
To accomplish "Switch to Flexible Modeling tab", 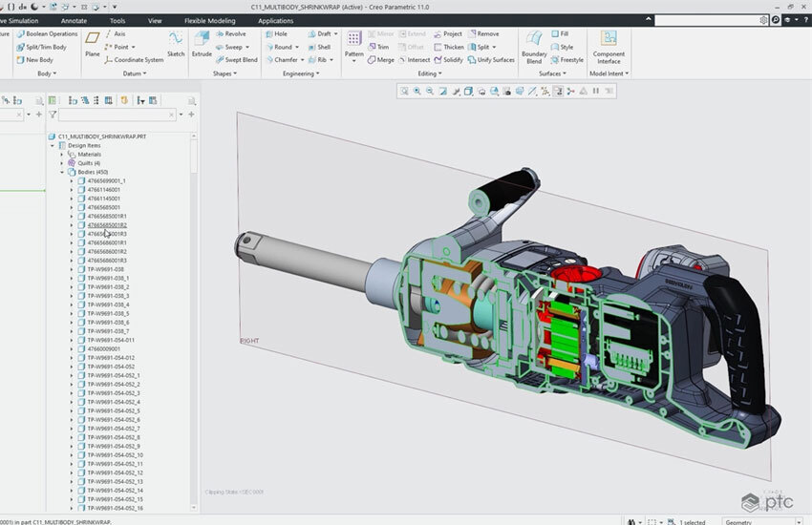I will click(210, 21).
